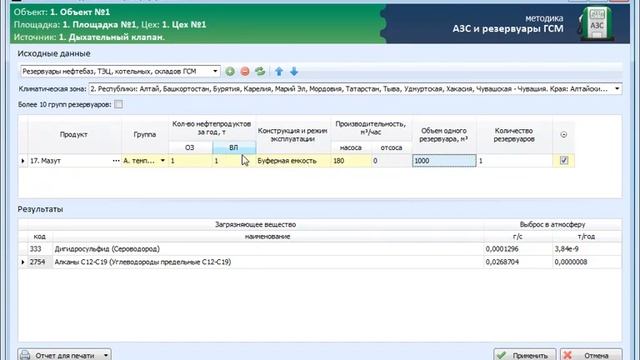Click the насоса sub-column header
This screenshot has height=360, width=640.
[351, 148]
